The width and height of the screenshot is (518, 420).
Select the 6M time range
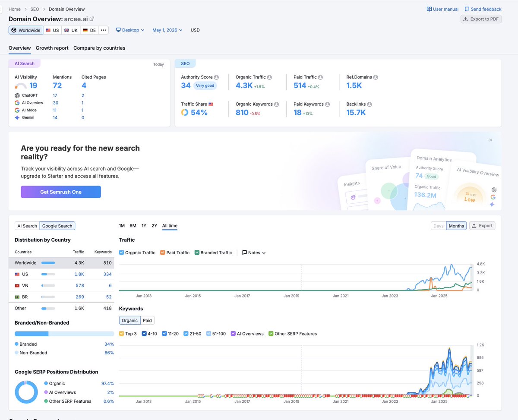[x=133, y=226]
